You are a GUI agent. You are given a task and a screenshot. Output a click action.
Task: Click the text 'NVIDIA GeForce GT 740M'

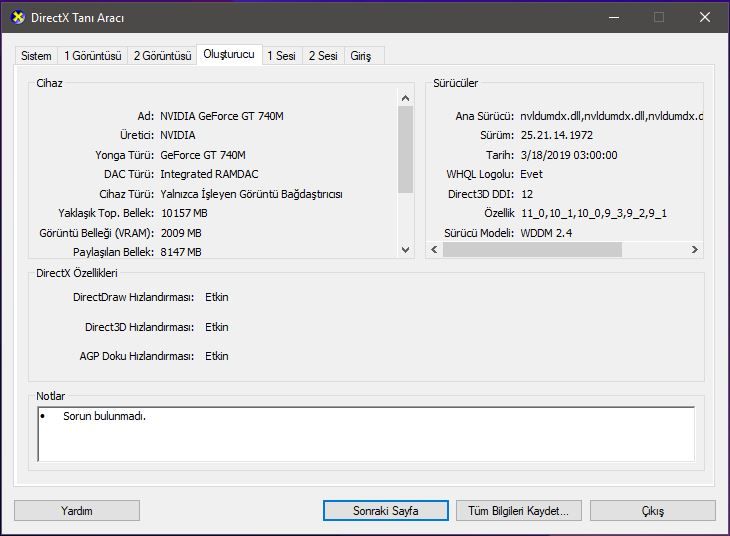click(x=222, y=116)
